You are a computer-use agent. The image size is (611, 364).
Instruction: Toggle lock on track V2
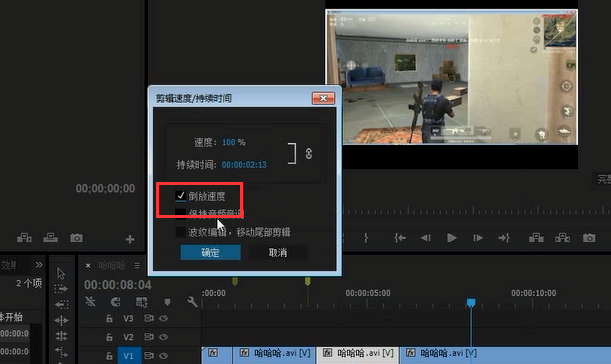coord(109,337)
